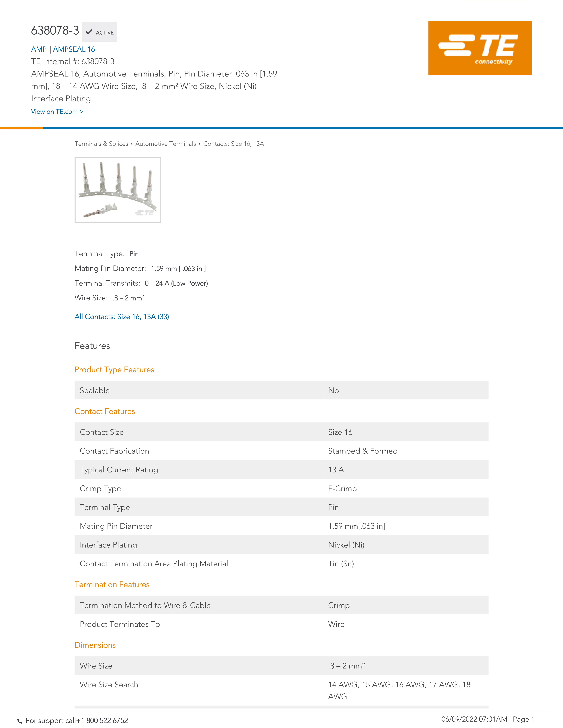Click the ACTIVE status checkmark icon

coord(89,32)
